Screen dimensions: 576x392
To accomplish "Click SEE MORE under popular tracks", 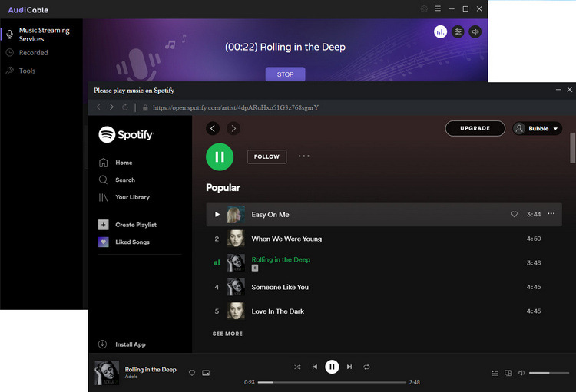I will pyautogui.click(x=227, y=334).
